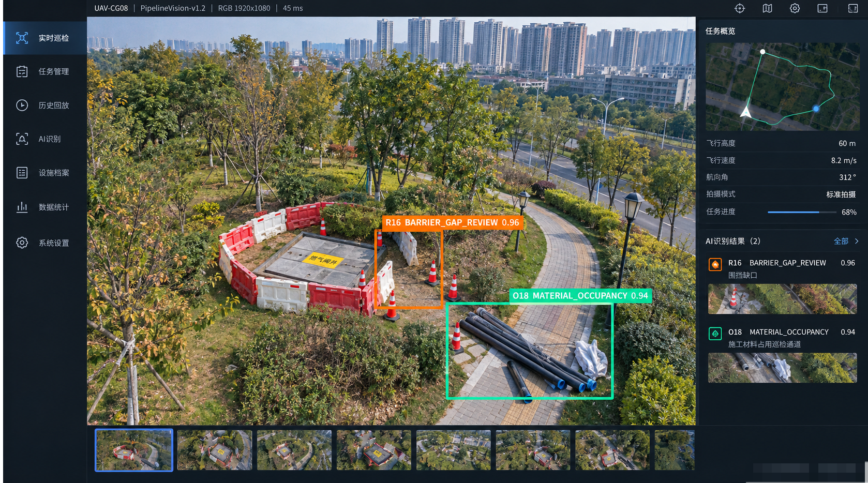
Task: Click the white drone arrow on the map
Action: point(746,111)
